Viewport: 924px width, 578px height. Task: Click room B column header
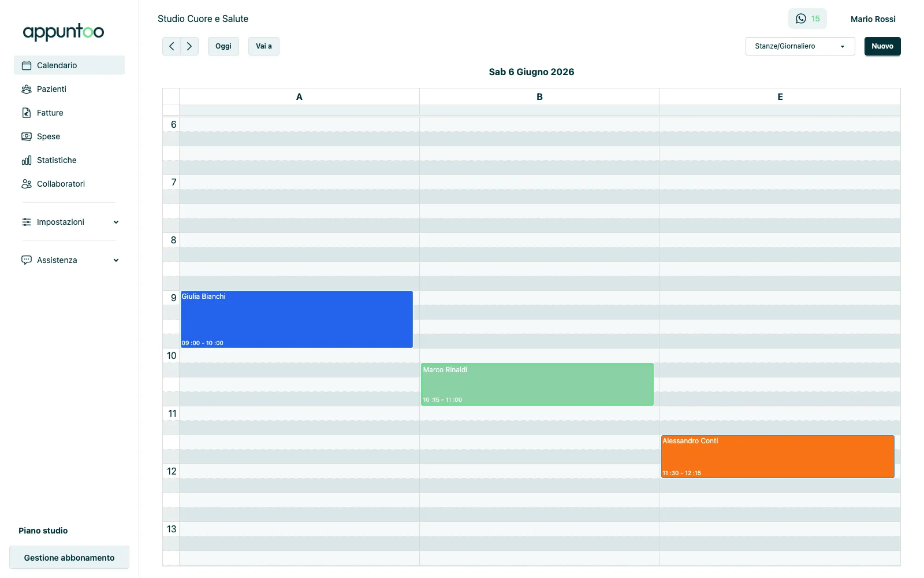tap(539, 97)
